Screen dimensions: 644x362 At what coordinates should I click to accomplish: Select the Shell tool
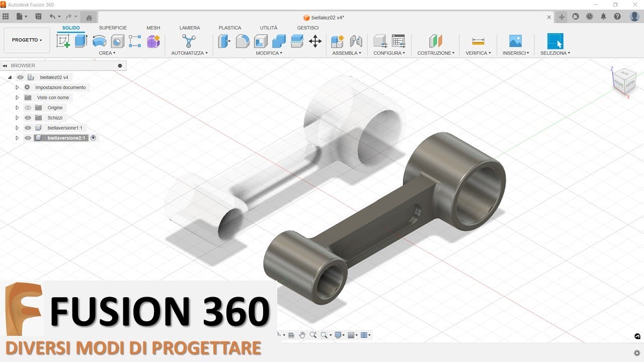[261, 41]
